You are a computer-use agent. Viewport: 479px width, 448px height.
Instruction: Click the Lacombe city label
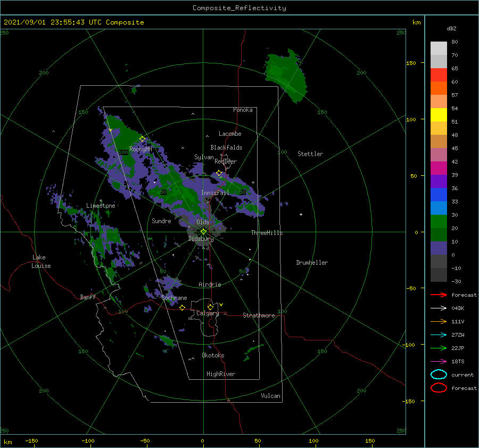point(230,134)
